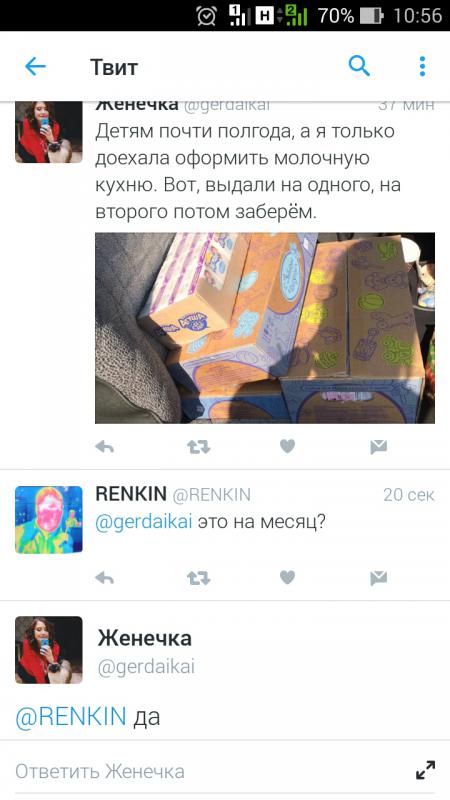Viewport: 450px width, 800px height.
Task: Open the @gerdaikai mention in RENKIN's reply
Action: (x=144, y=522)
